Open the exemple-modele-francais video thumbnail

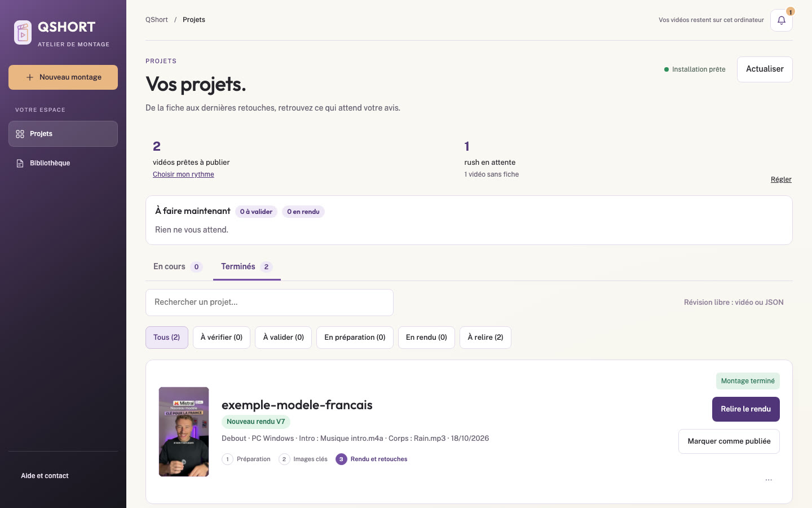(184, 432)
